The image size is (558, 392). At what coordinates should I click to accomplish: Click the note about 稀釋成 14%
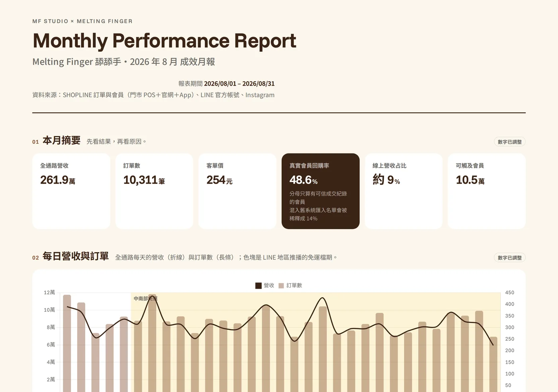coord(318,214)
